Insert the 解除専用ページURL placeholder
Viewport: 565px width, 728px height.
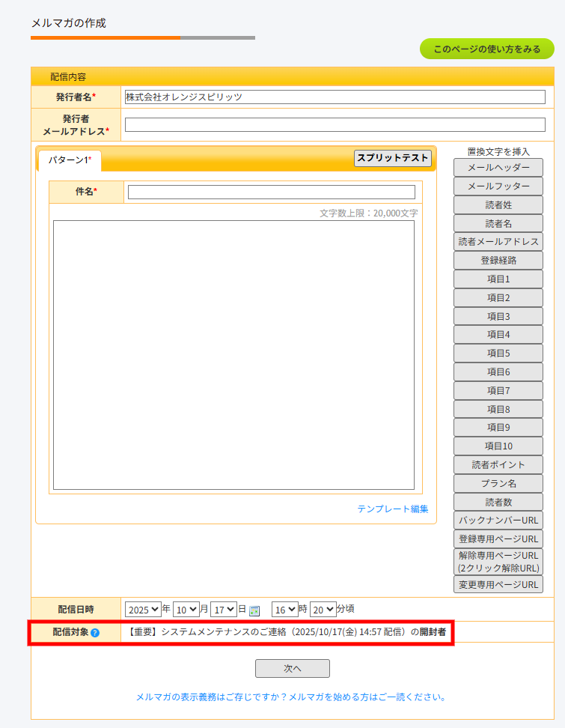pyautogui.click(x=498, y=561)
